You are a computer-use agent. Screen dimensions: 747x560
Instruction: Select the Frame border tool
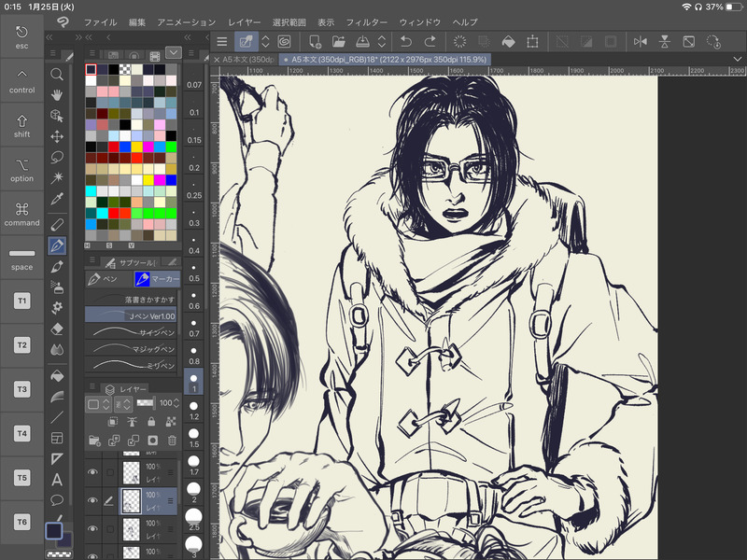pos(57,438)
